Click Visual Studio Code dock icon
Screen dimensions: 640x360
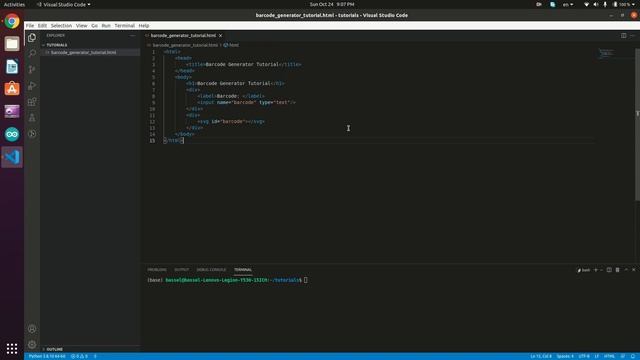click(x=12, y=157)
